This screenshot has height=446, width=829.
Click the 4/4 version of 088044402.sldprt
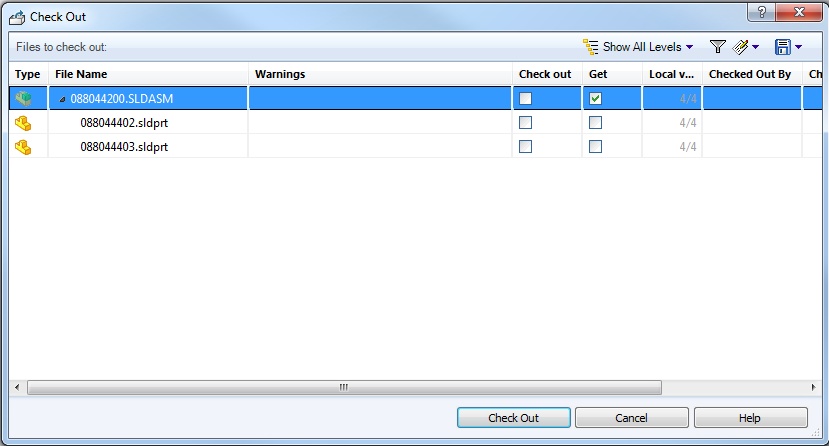[x=688, y=123]
